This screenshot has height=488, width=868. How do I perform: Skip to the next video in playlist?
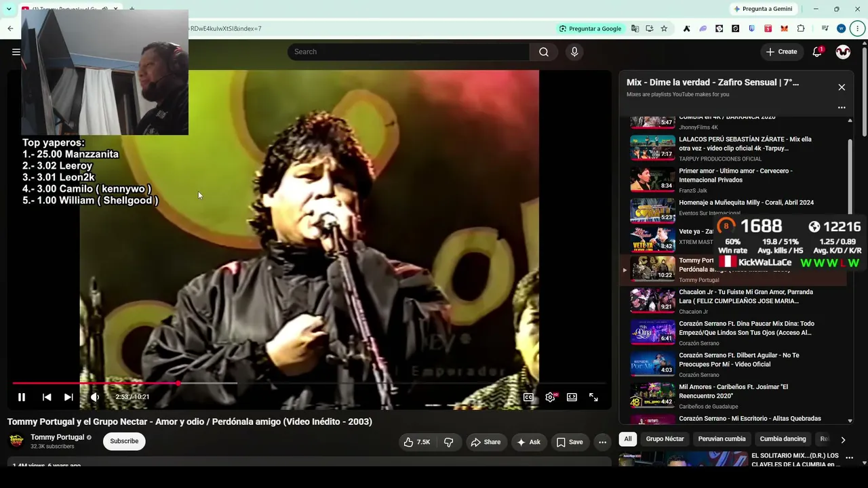(68, 397)
